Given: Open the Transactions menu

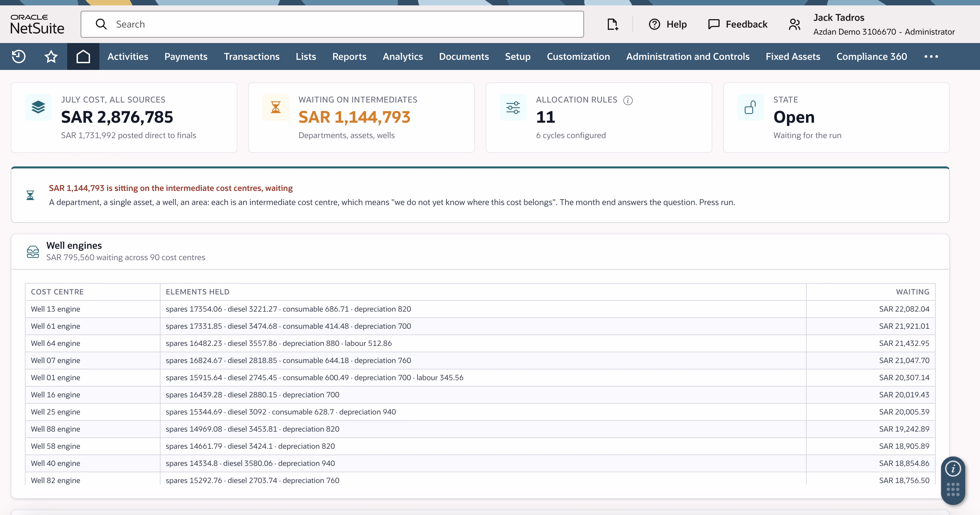Looking at the screenshot, I should click(x=252, y=56).
